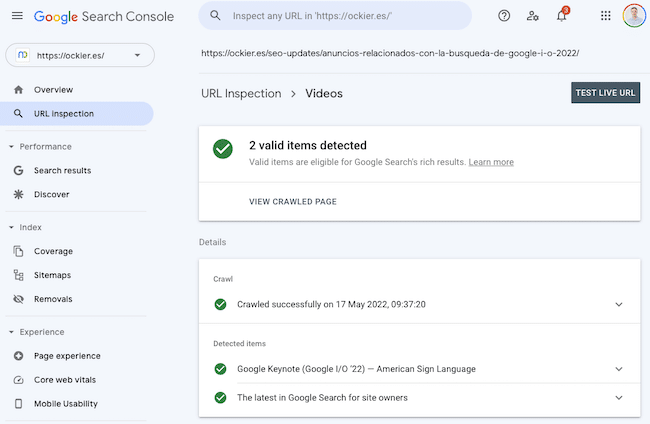Click VIEW CRAWLED PAGE

(x=293, y=201)
